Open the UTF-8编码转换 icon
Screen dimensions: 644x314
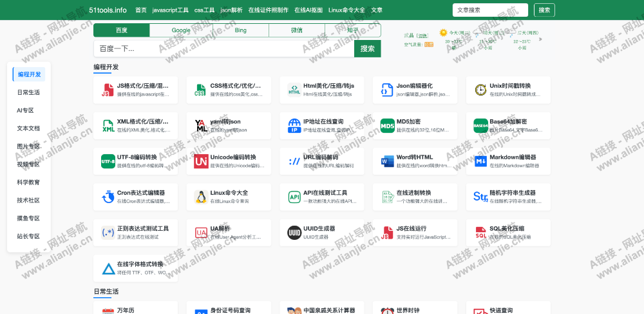pos(108,162)
